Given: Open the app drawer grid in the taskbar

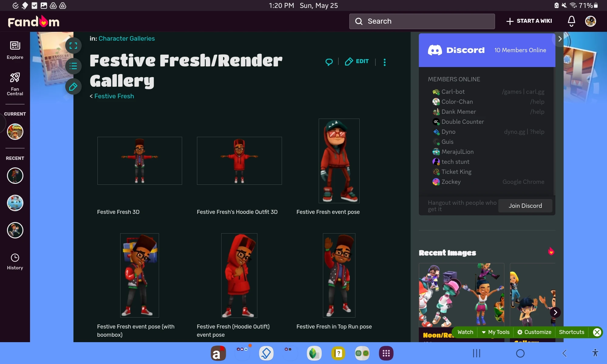Looking at the screenshot, I should (386, 353).
